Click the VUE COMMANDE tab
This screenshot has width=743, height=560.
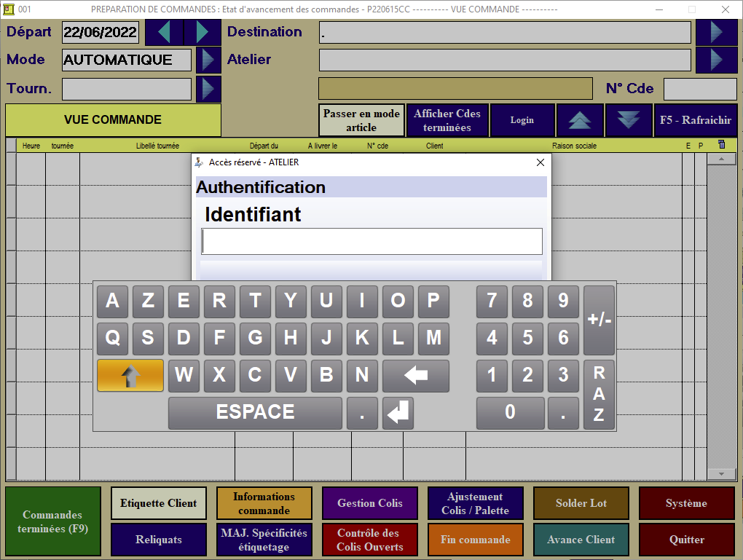(x=113, y=120)
